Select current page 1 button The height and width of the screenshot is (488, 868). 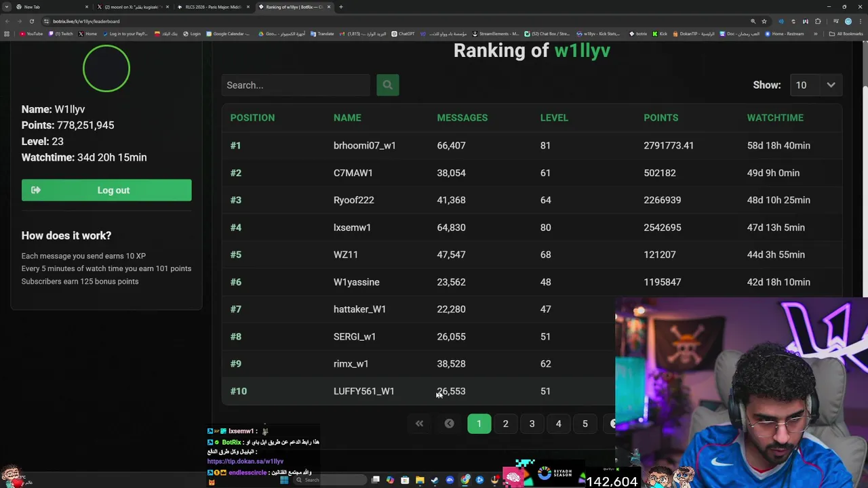click(479, 424)
